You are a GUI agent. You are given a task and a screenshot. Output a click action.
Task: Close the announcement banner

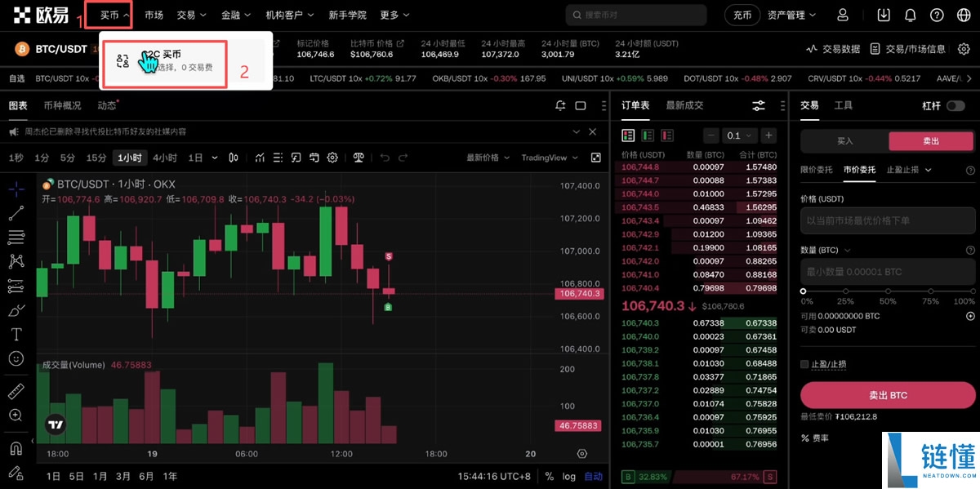pyautogui.click(x=594, y=131)
